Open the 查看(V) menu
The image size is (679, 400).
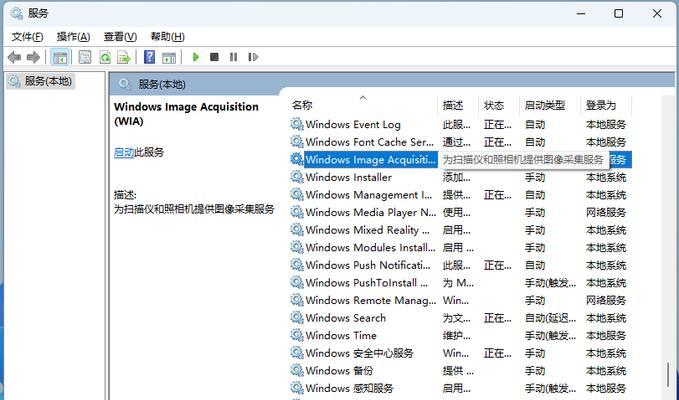[120, 37]
